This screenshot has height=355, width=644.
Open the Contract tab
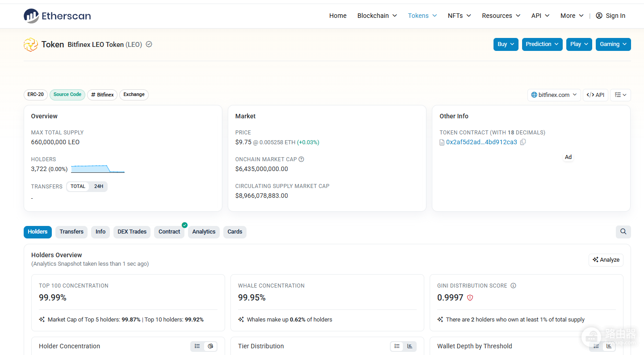(x=169, y=232)
